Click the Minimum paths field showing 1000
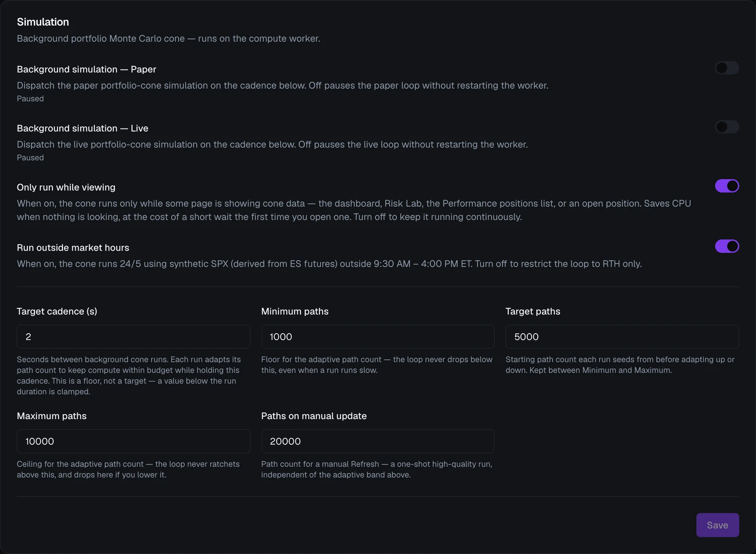This screenshot has height=554, width=756. click(x=378, y=337)
